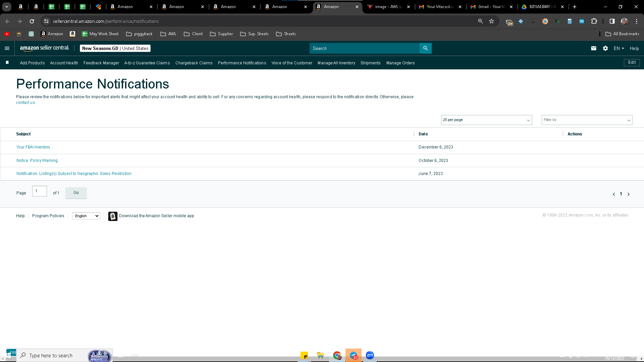Click the page number input field

click(x=40, y=191)
